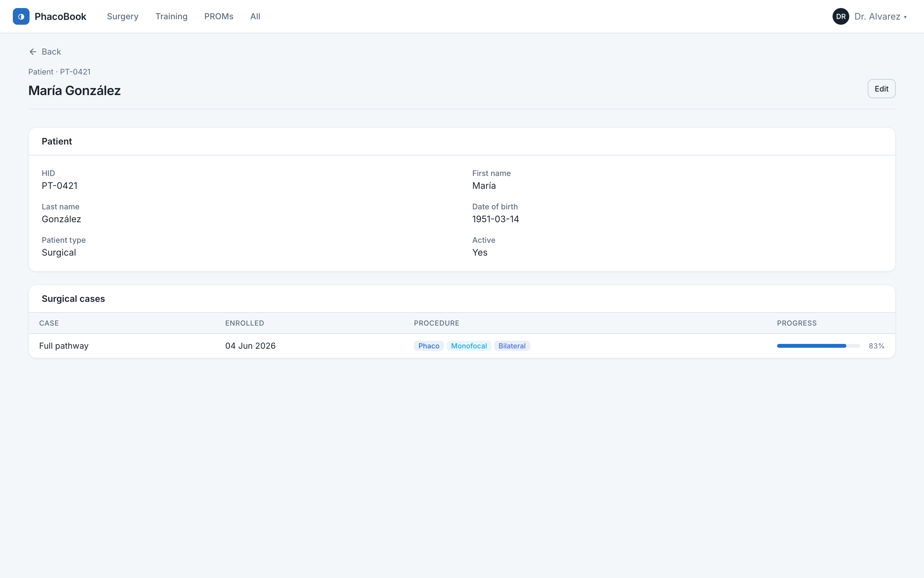Click the enrolled date 04 Jun 2026
924x578 pixels.
pyautogui.click(x=250, y=346)
